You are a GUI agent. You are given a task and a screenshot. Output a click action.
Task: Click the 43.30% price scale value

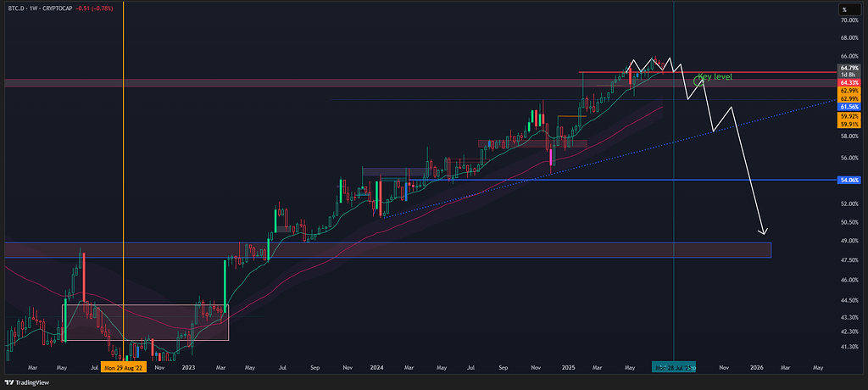pyautogui.click(x=849, y=317)
